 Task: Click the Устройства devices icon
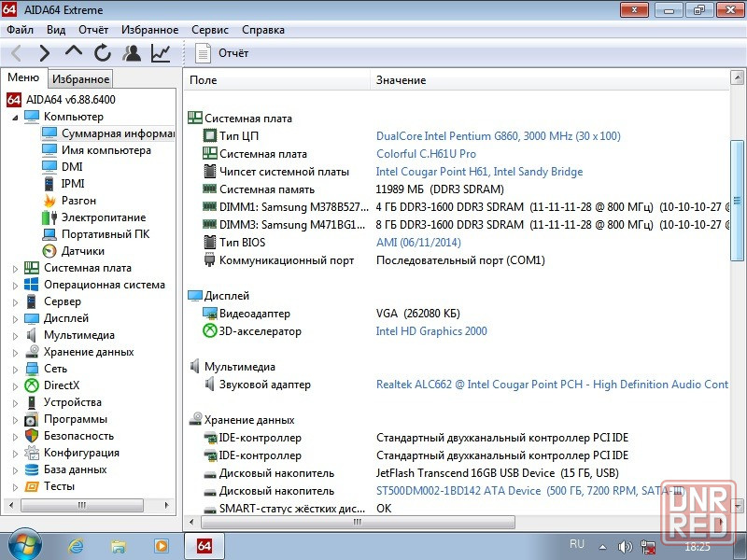[x=32, y=402]
